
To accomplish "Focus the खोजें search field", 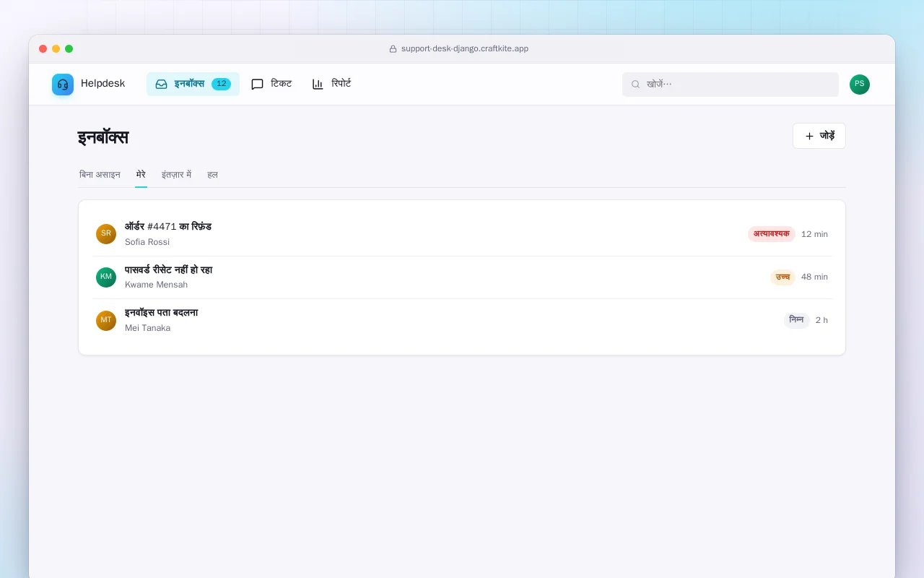I will 731,85.
